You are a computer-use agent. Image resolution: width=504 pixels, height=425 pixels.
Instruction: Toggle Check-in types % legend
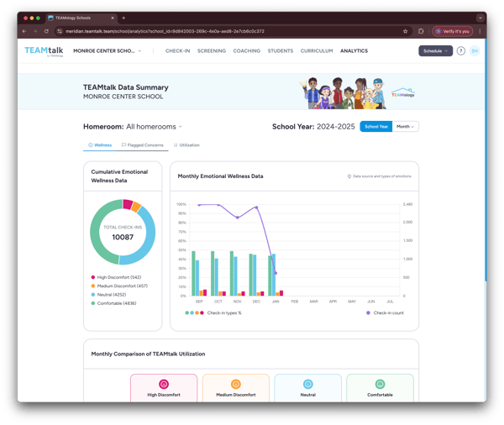pyautogui.click(x=213, y=312)
